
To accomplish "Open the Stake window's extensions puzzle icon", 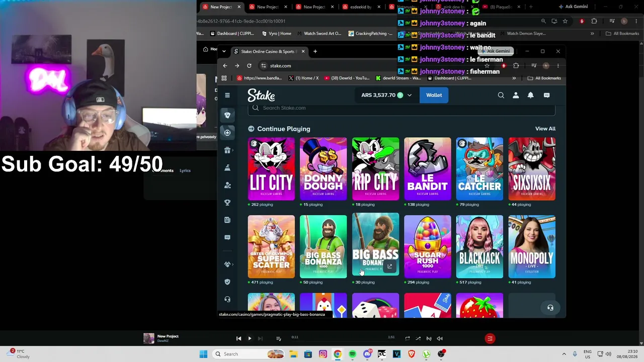I will click(x=516, y=66).
